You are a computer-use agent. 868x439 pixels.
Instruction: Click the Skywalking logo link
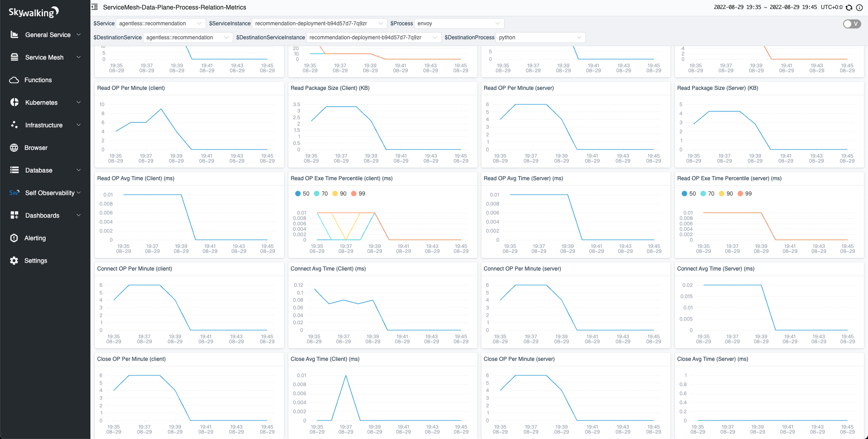pyautogui.click(x=34, y=12)
